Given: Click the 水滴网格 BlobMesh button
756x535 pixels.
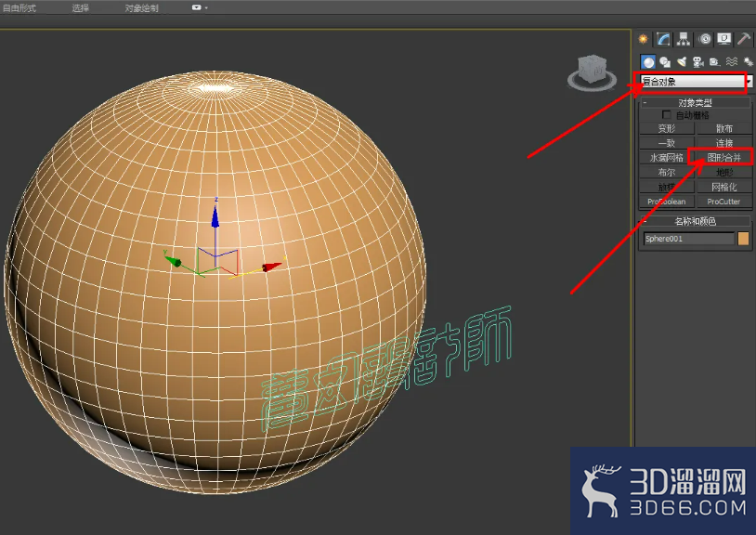Looking at the screenshot, I should coord(667,157).
